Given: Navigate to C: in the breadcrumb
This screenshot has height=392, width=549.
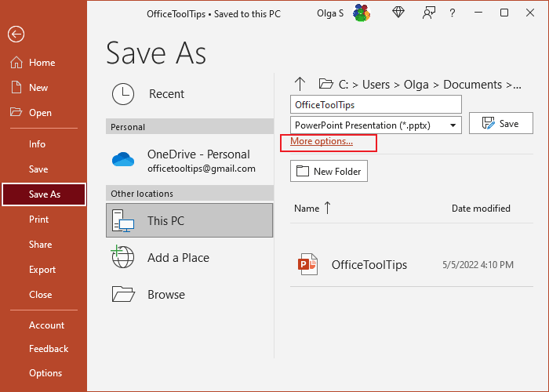Looking at the screenshot, I should [x=344, y=85].
